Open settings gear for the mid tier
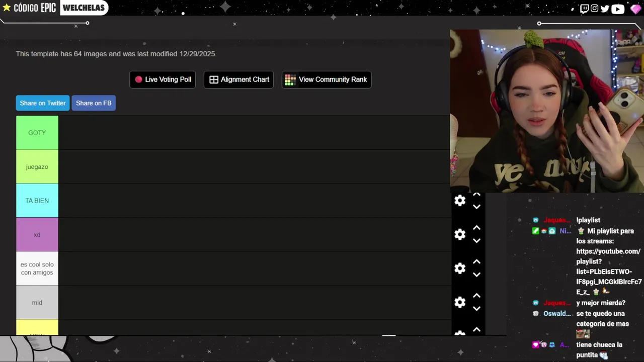644x362 pixels. tap(460, 302)
